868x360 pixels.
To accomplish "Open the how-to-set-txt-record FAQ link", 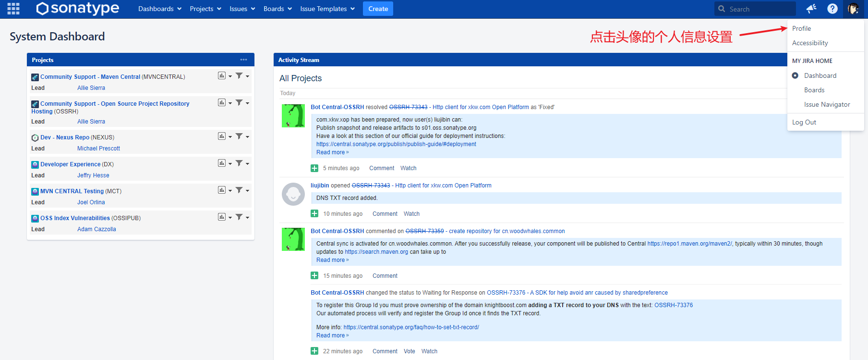I will pos(411,327).
